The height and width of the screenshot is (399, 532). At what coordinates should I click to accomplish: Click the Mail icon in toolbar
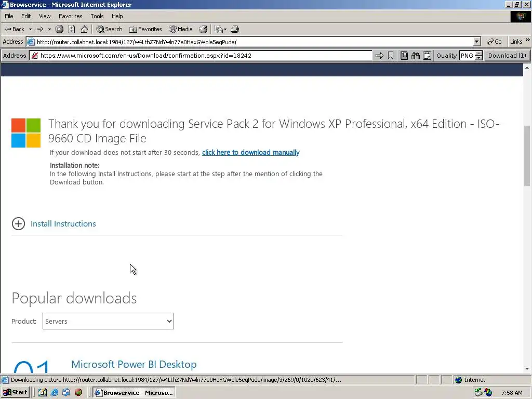[219, 29]
